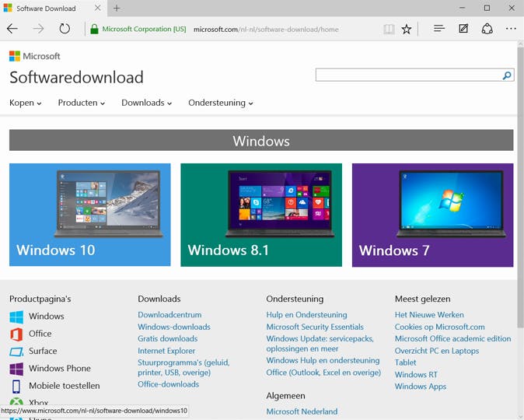524x420 pixels.
Task: Click the Windows logo under Productpagina's
Action: coord(16,317)
